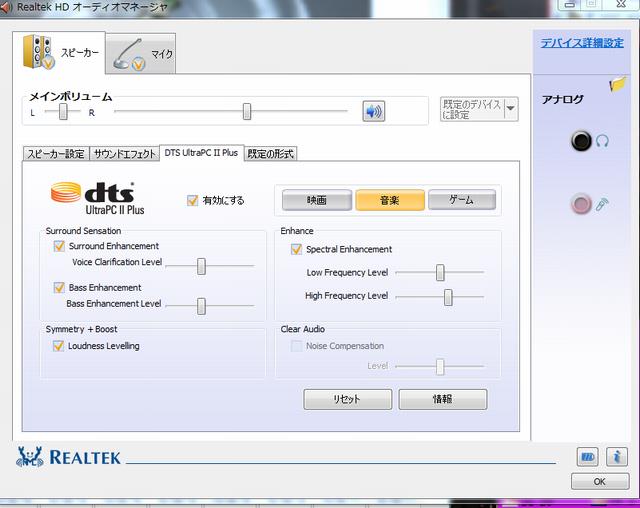This screenshot has height=508, width=640.
Task: Click the main volume slider handle
Action: 247,111
